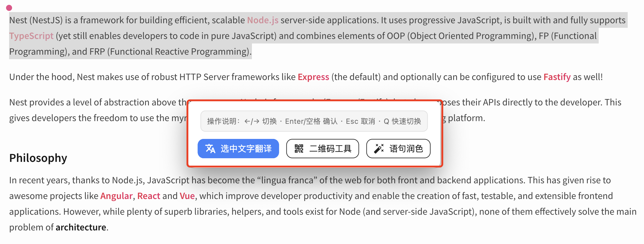Click the pink dot above the first paragraph
The image size is (644, 244).
point(9,8)
